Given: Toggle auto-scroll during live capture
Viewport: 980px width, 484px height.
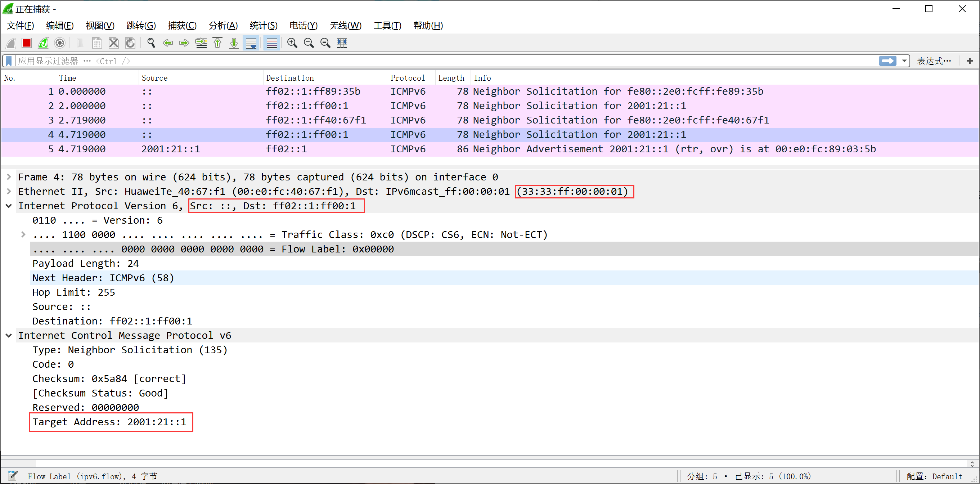Looking at the screenshot, I should [x=251, y=43].
